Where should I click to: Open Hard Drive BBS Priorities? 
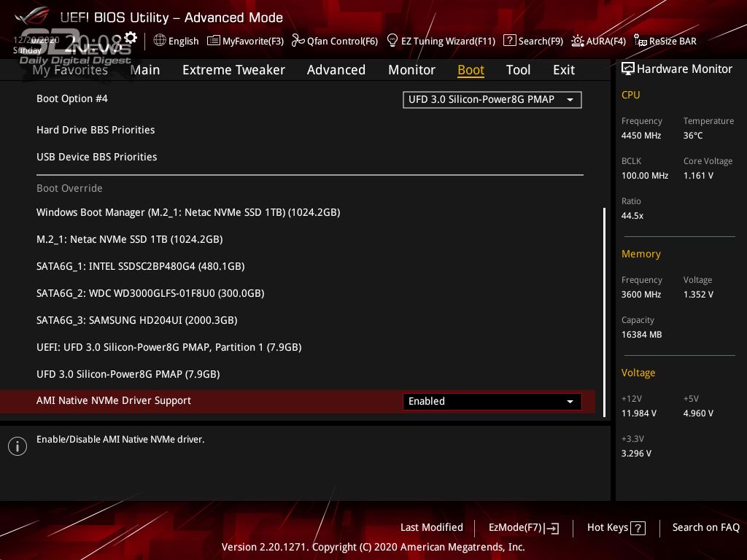(96, 130)
